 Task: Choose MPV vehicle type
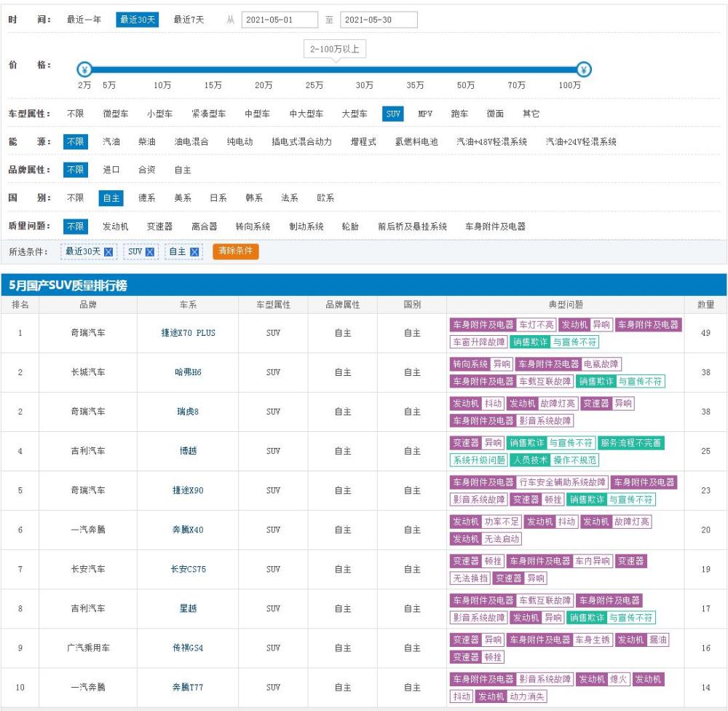(425, 114)
